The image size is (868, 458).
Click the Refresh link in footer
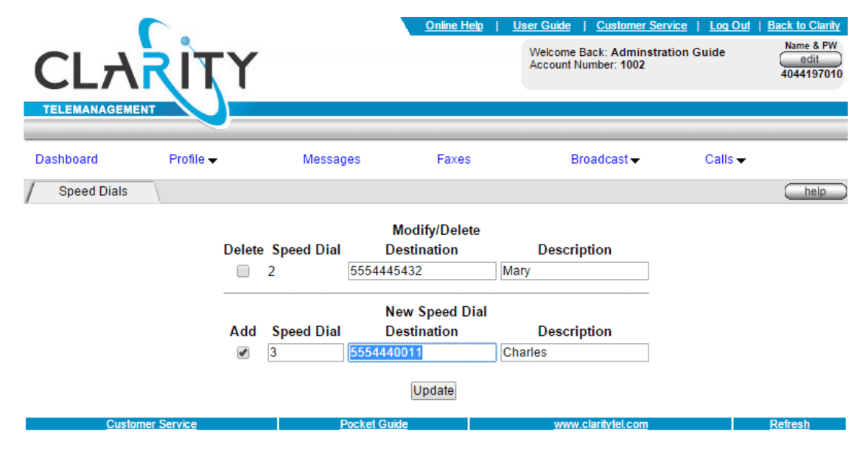click(789, 424)
